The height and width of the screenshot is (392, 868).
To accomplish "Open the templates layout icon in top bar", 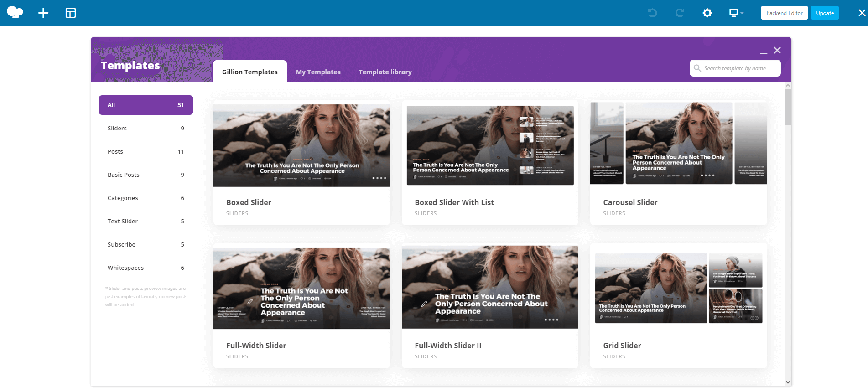I will coord(71,13).
